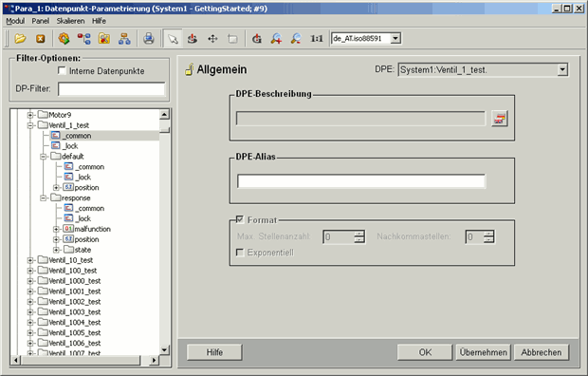The width and height of the screenshot is (588, 376).
Task: Open the Modul menu
Action: click(15, 21)
